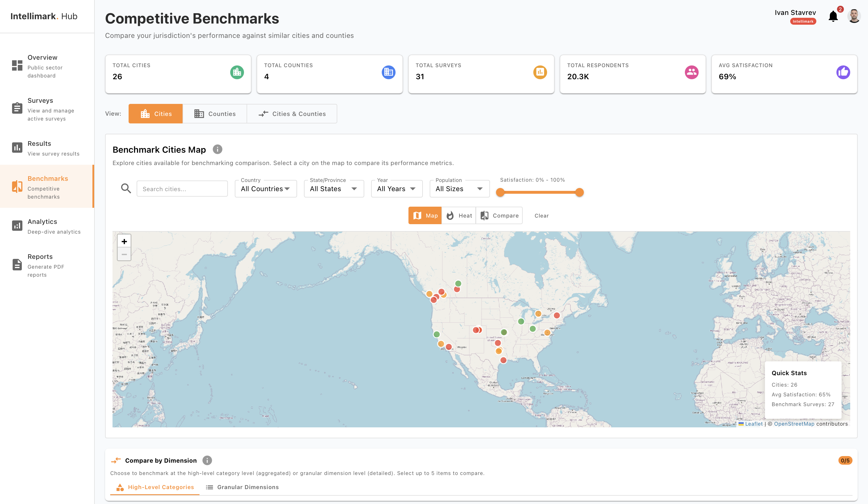This screenshot has height=504, width=868.
Task: Open the Overview public sector dashboard icon
Action: [17, 66]
